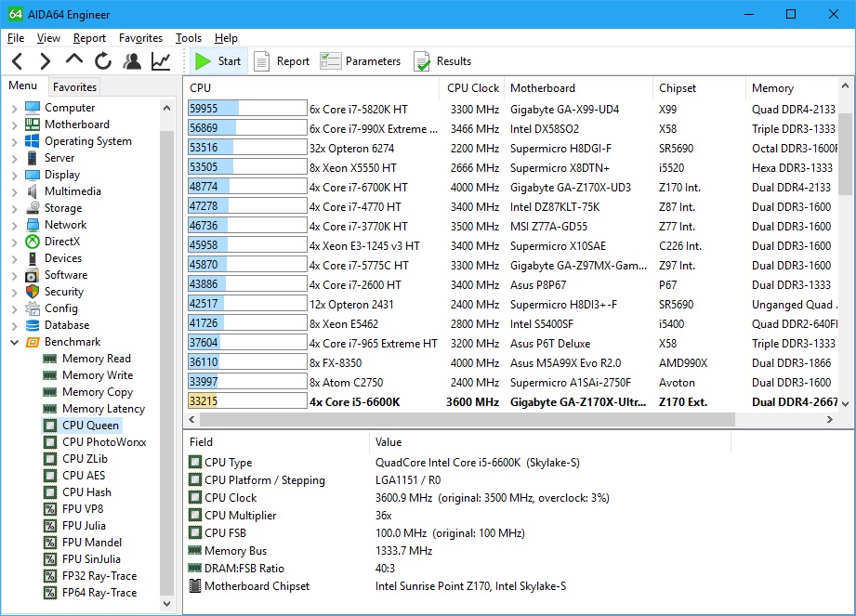Select the Motherboard icon in tree
Image resolution: width=856 pixels, height=616 pixels.
(x=33, y=125)
